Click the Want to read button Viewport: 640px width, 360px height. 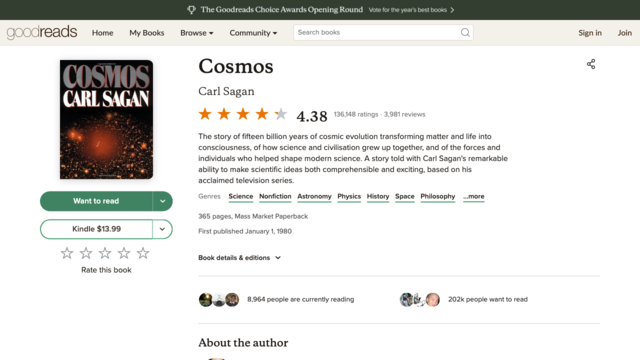coord(96,201)
